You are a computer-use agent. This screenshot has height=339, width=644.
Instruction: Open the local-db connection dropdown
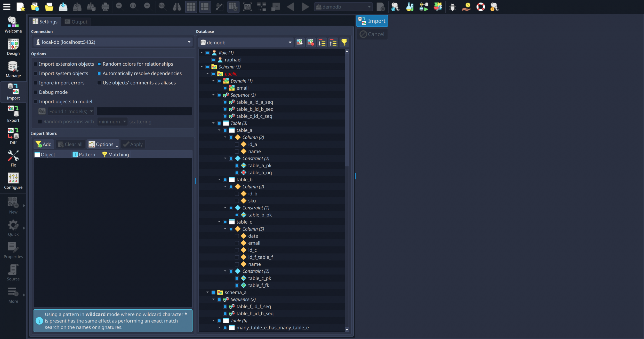point(113,42)
